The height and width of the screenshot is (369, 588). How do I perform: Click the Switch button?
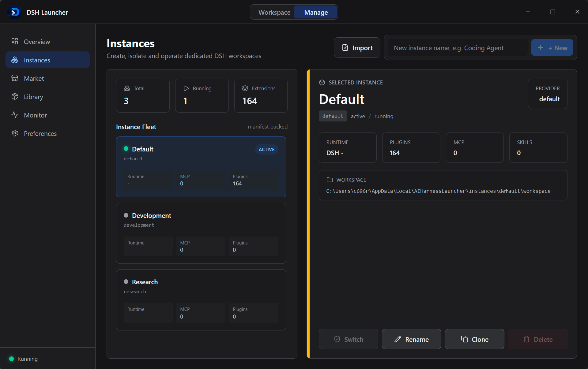[349, 339]
